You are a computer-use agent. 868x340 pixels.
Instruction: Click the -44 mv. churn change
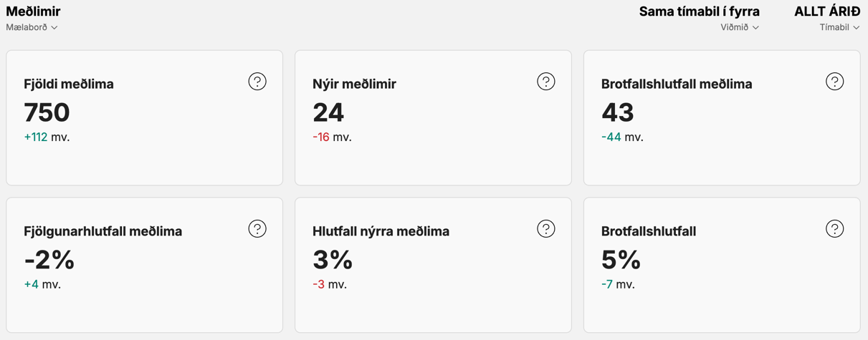click(x=622, y=137)
